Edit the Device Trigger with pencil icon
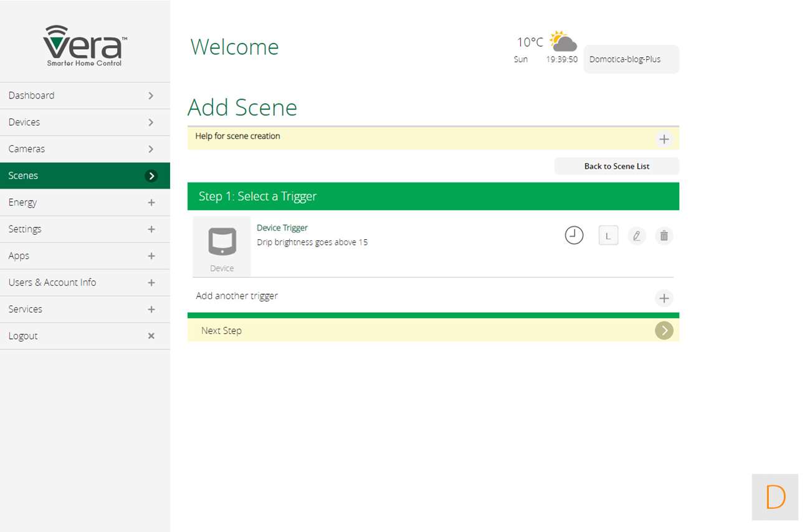The image size is (810, 532). 636,235
